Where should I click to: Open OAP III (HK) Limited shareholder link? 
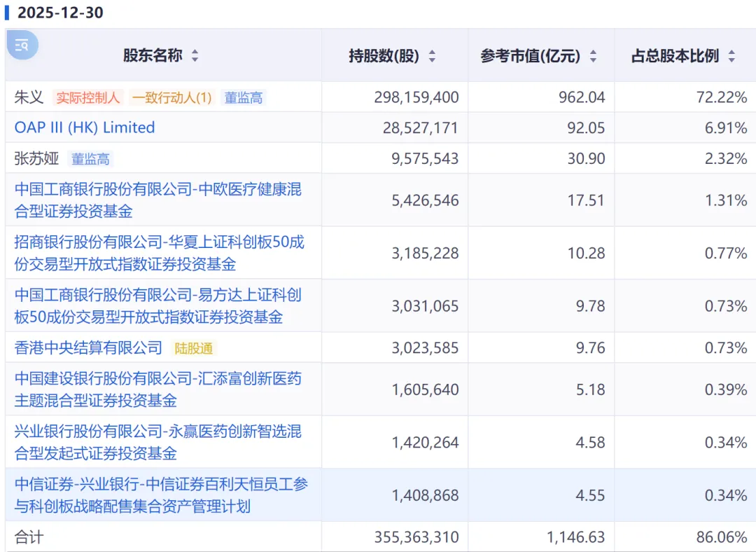tap(85, 127)
